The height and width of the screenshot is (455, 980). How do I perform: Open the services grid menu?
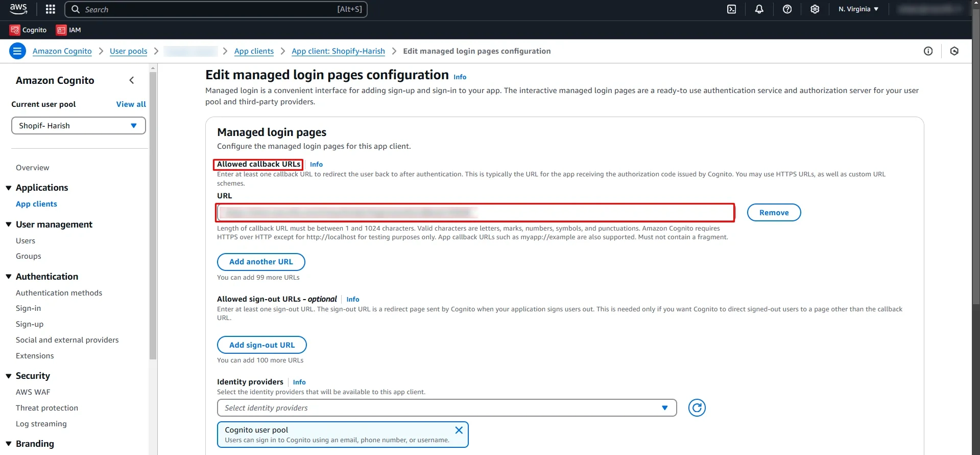[50, 9]
